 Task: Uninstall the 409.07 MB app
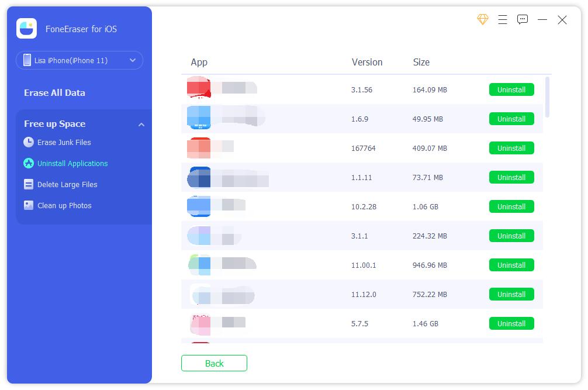(x=511, y=148)
